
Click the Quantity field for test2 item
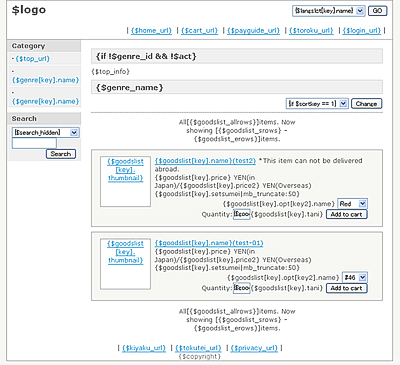tap(242, 214)
